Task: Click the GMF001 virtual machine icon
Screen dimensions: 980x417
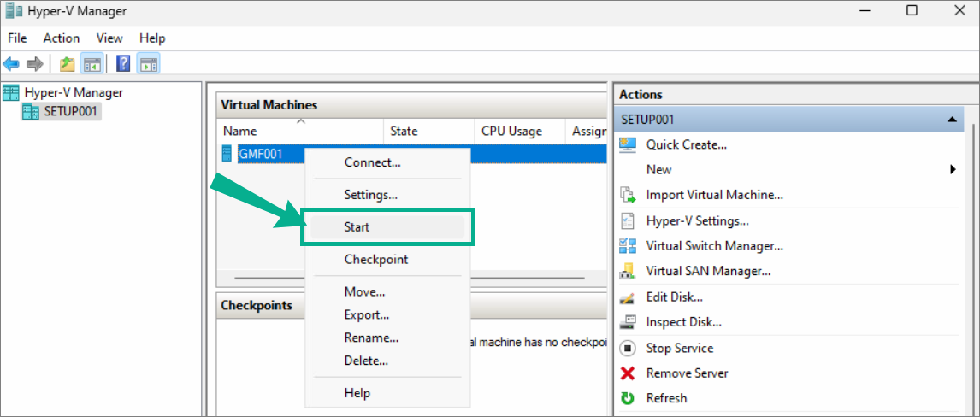Action: 227,154
